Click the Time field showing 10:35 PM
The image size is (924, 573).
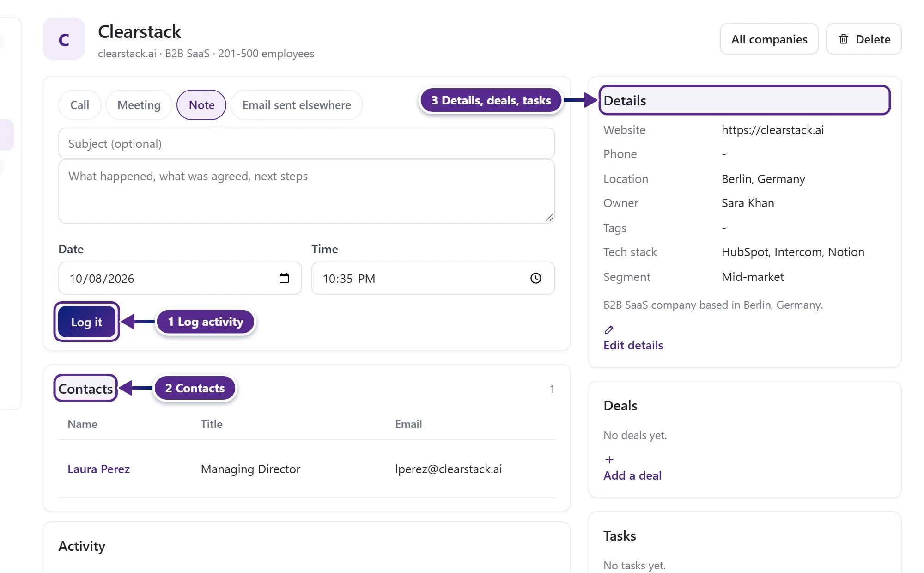coord(433,278)
